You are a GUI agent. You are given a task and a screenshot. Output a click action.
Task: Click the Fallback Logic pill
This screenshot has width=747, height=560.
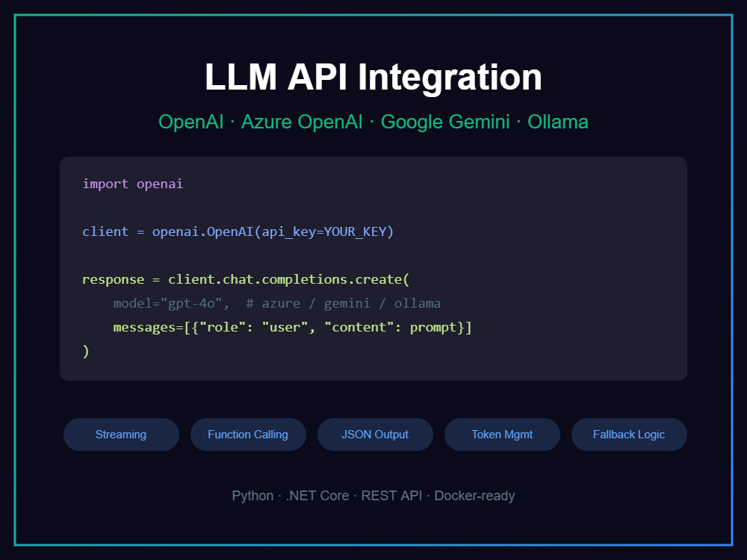(x=629, y=435)
